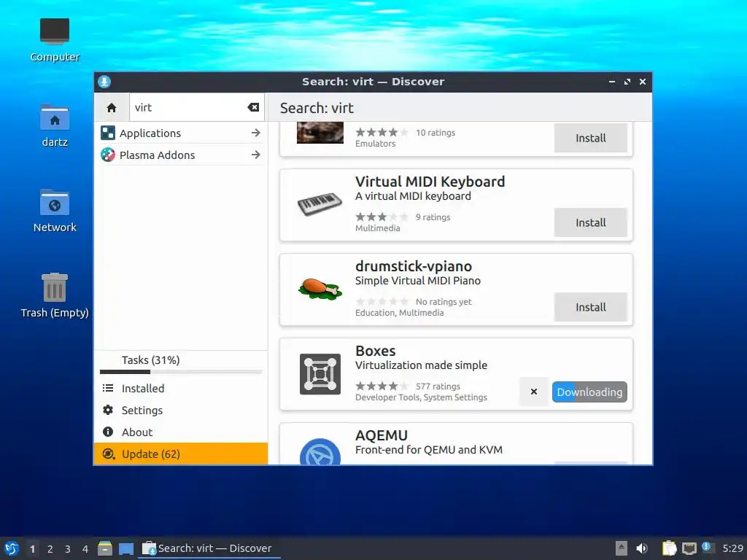Click 'Simple Virtual MIDI Piano' description

tap(418, 281)
